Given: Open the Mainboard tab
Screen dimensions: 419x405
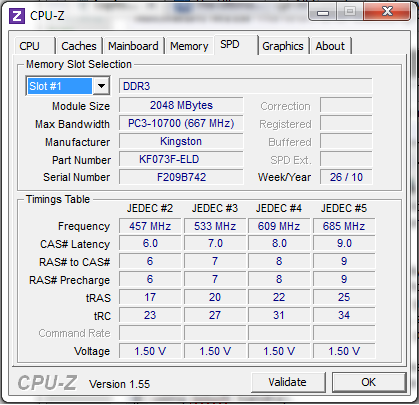Looking at the screenshot, I should pyautogui.click(x=133, y=46).
